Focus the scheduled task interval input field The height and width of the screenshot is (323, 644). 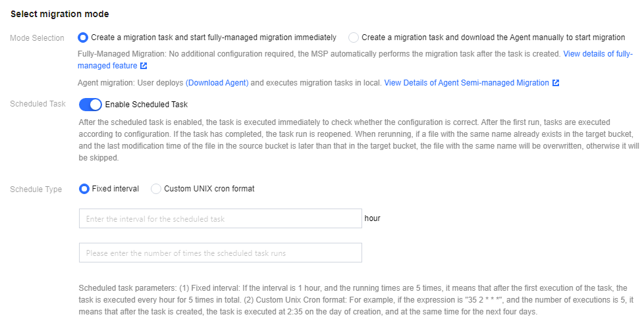pos(220,218)
